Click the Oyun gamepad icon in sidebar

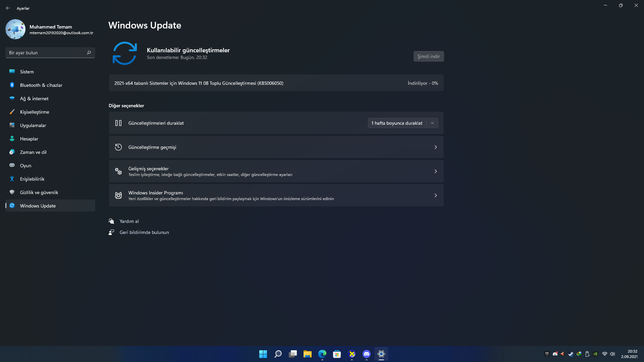pyautogui.click(x=12, y=165)
